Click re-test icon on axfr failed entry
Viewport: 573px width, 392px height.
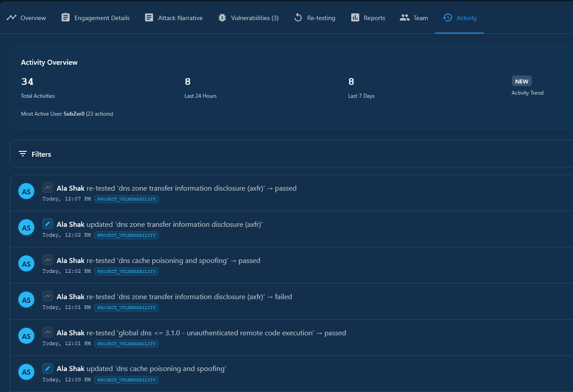48,296
